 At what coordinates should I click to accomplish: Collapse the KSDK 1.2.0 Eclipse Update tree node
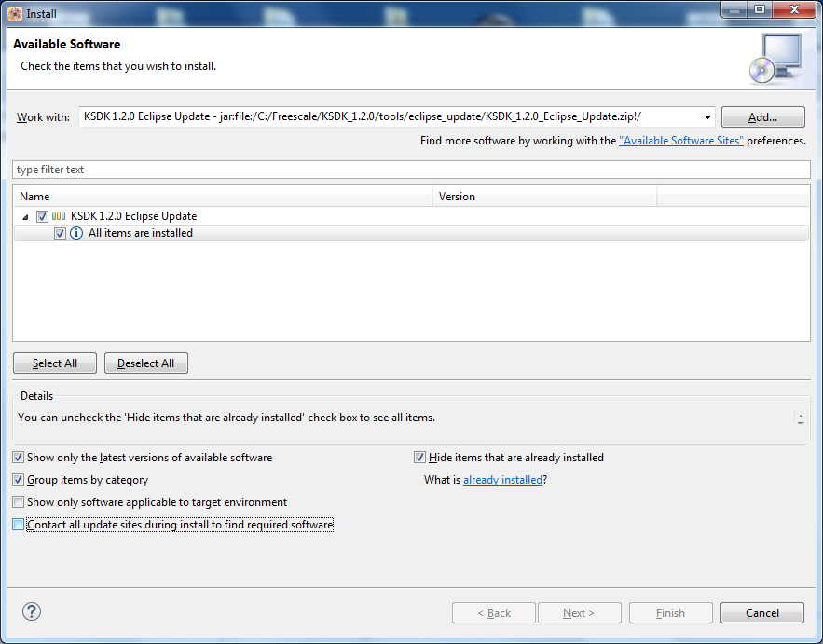point(25,217)
